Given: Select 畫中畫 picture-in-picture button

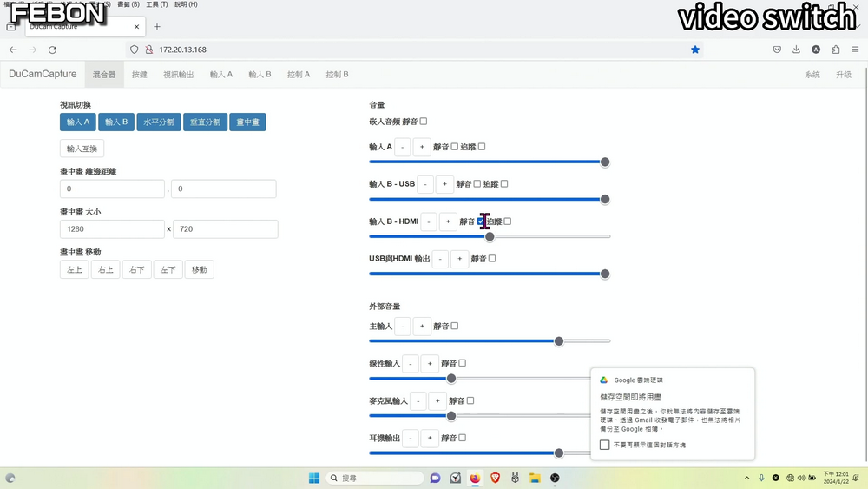Looking at the screenshot, I should (x=247, y=122).
